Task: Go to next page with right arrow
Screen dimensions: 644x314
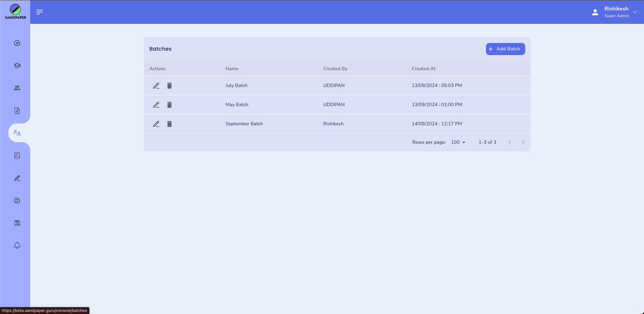Action: coord(523,142)
